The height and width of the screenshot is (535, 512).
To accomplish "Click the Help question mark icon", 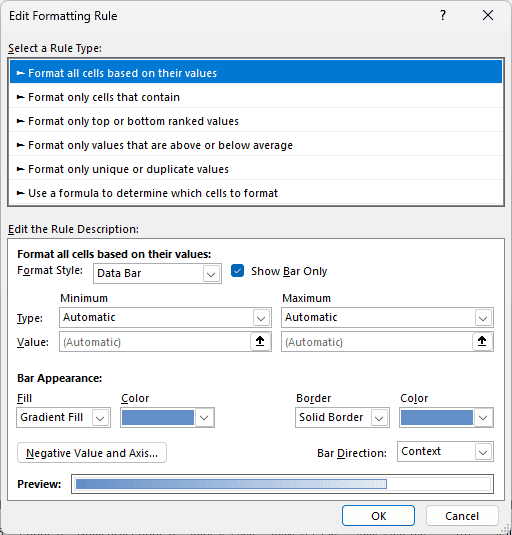I will click(443, 15).
